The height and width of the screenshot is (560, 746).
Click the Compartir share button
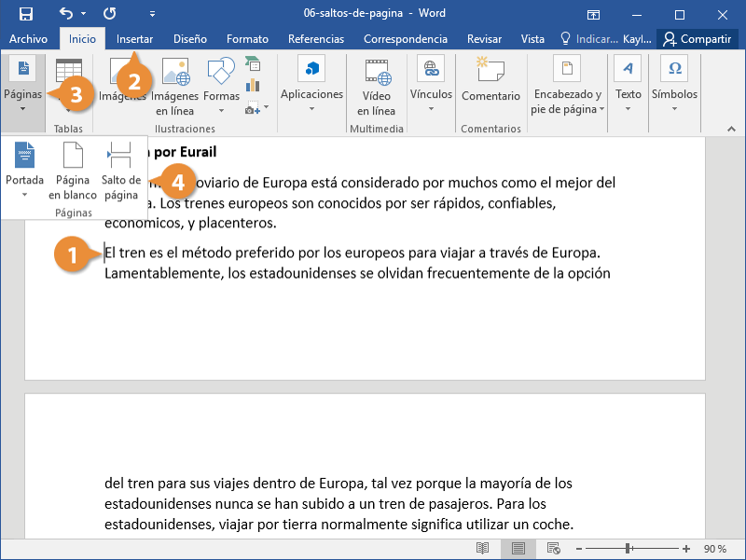(x=698, y=39)
